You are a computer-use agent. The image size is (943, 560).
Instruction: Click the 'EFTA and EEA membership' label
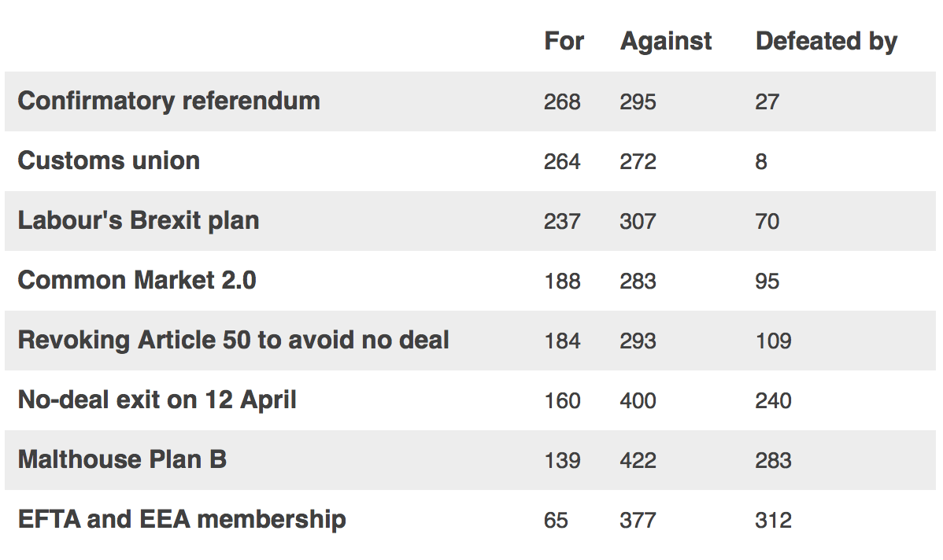click(x=182, y=519)
